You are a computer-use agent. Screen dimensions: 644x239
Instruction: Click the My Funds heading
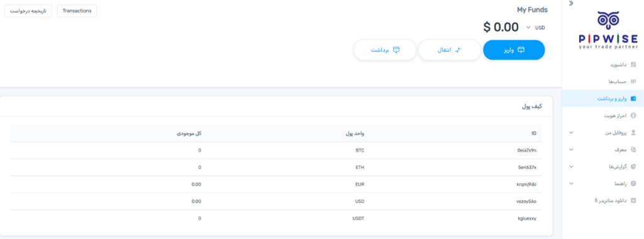click(x=532, y=10)
